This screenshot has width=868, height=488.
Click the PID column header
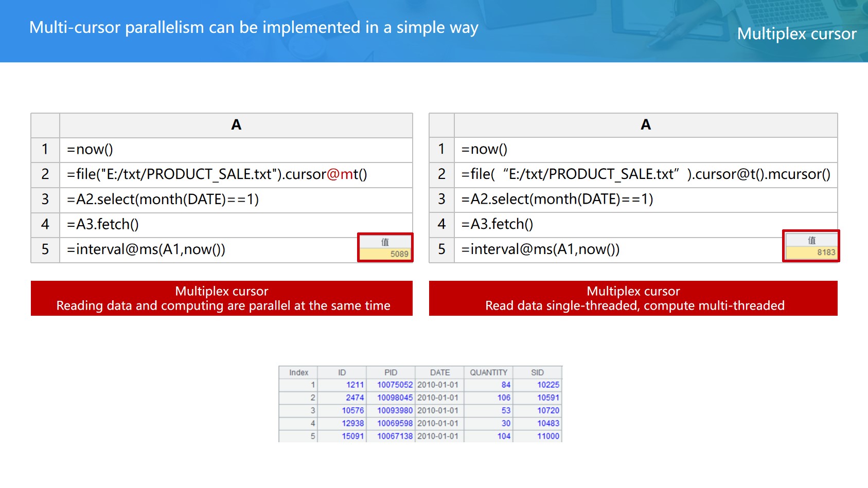tap(391, 372)
